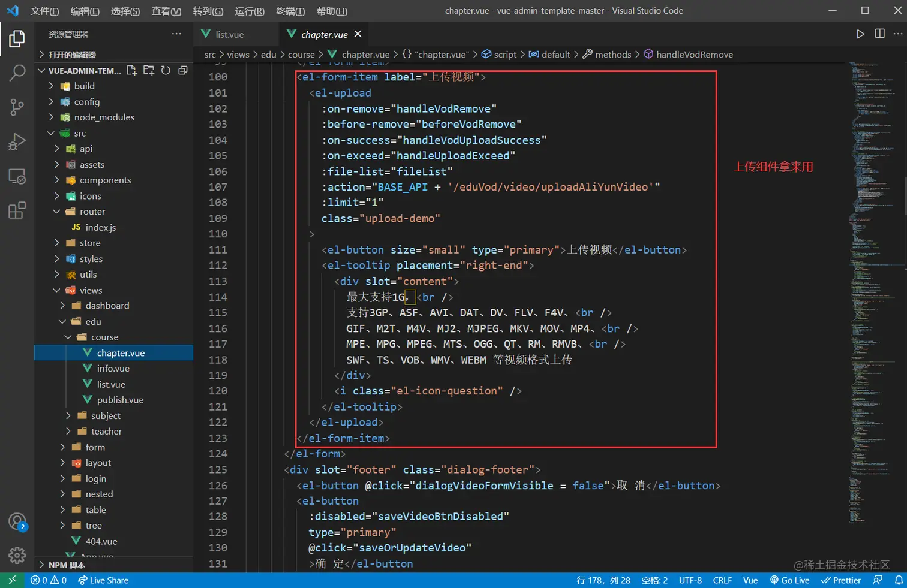Collapse all folders in explorer
The width and height of the screenshot is (907, 588).
[182, 70]
